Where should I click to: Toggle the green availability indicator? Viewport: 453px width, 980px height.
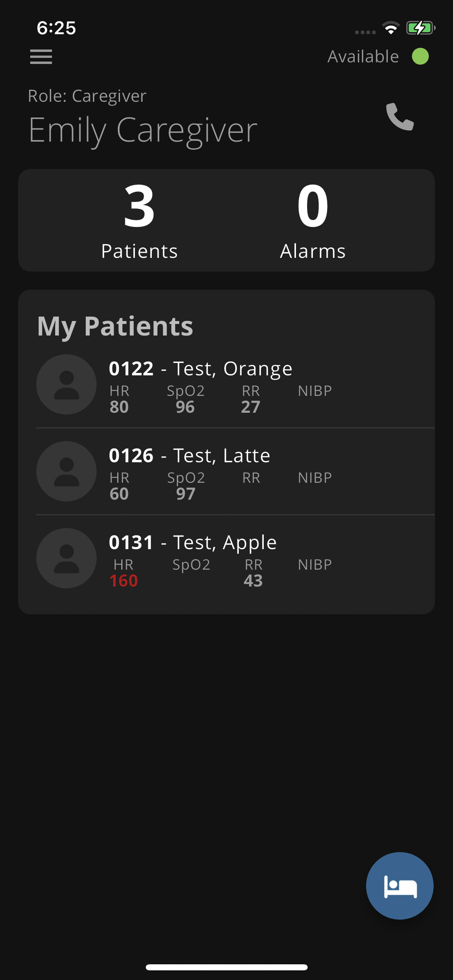tap(420, 56)
